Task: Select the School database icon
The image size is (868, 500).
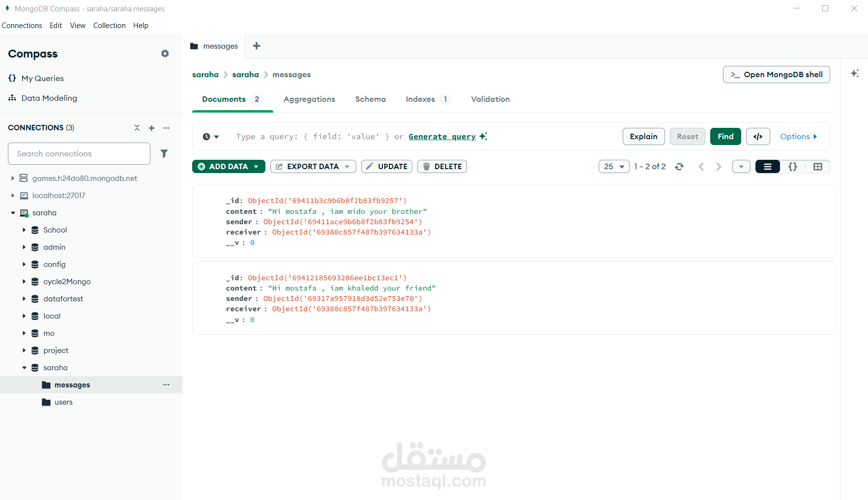Action: (x=35, y=230)
